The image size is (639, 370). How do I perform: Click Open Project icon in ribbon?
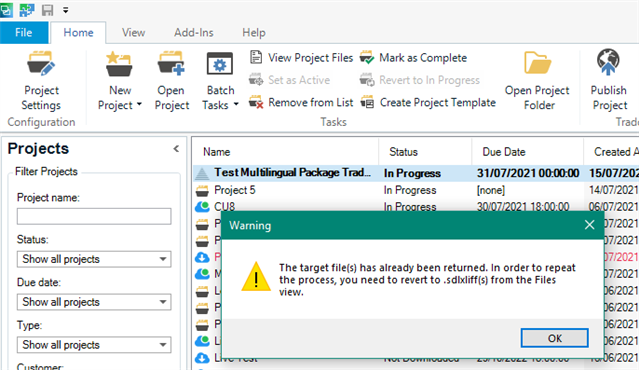pos(171,64)
